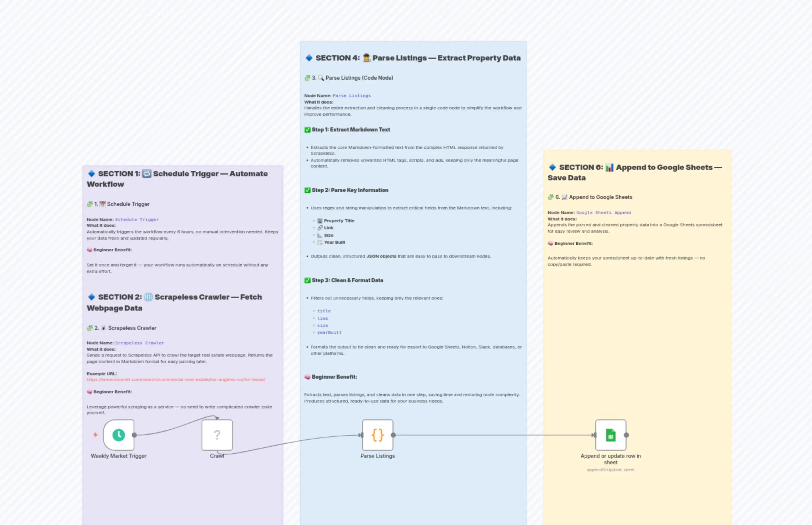Click the appendOrUpdate: sheet label
Viewport: 812px width, 525px height.
611,469
